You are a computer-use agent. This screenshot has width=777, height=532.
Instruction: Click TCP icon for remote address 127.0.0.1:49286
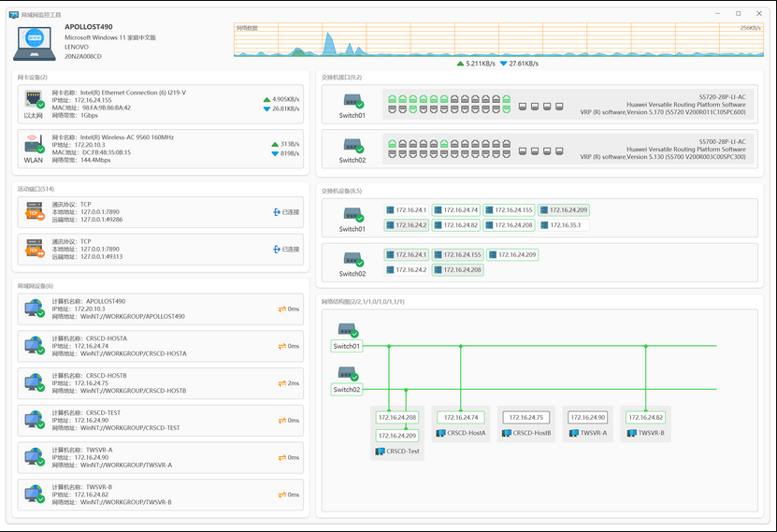[35, 211]
